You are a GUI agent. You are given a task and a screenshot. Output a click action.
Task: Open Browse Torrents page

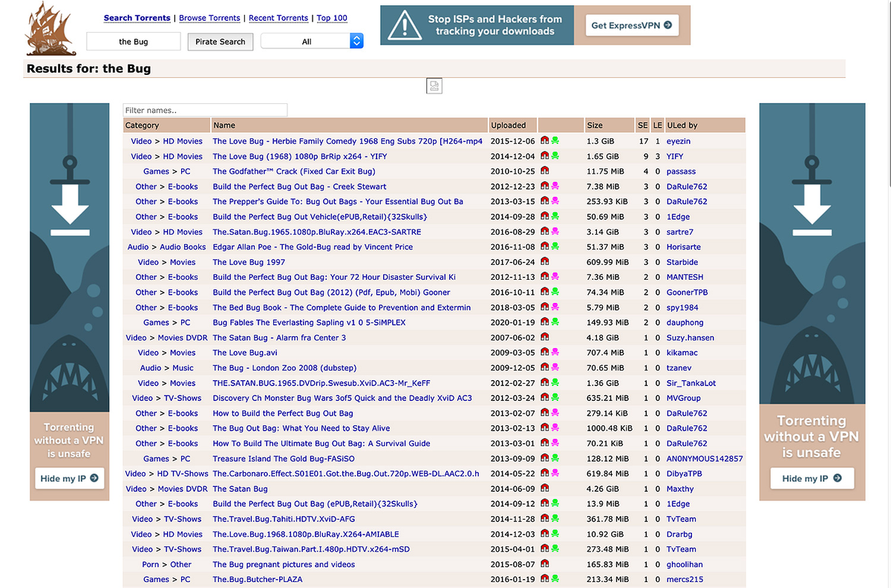pyautogui.click(x=209, y=18)
